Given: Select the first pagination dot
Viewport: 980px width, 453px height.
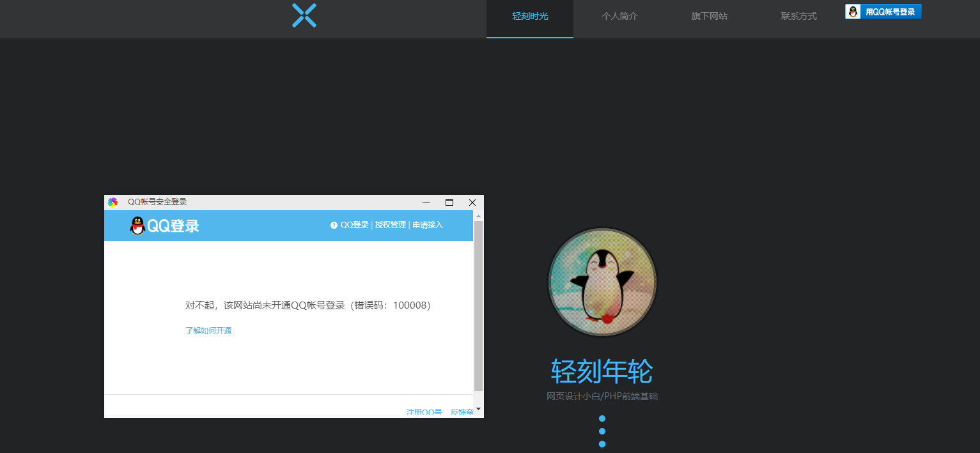Looking at the screenshot, I should pos(602,418).
